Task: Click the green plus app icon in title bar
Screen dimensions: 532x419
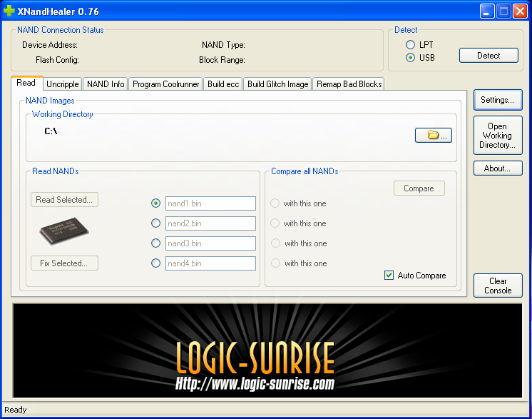Action: click(9, 11)
